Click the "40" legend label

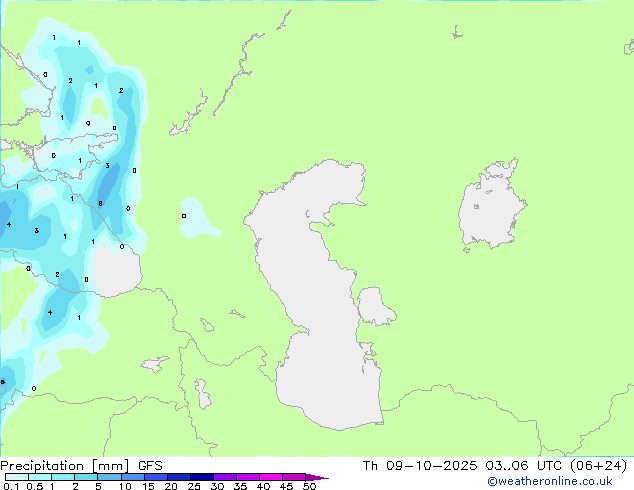263,486
